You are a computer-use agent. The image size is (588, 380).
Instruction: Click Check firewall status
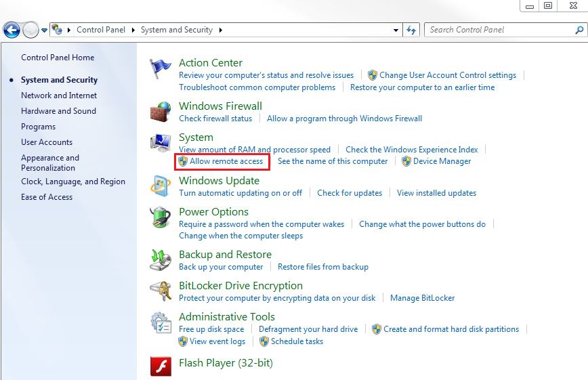pyautogui.click(x=215, y=119)
